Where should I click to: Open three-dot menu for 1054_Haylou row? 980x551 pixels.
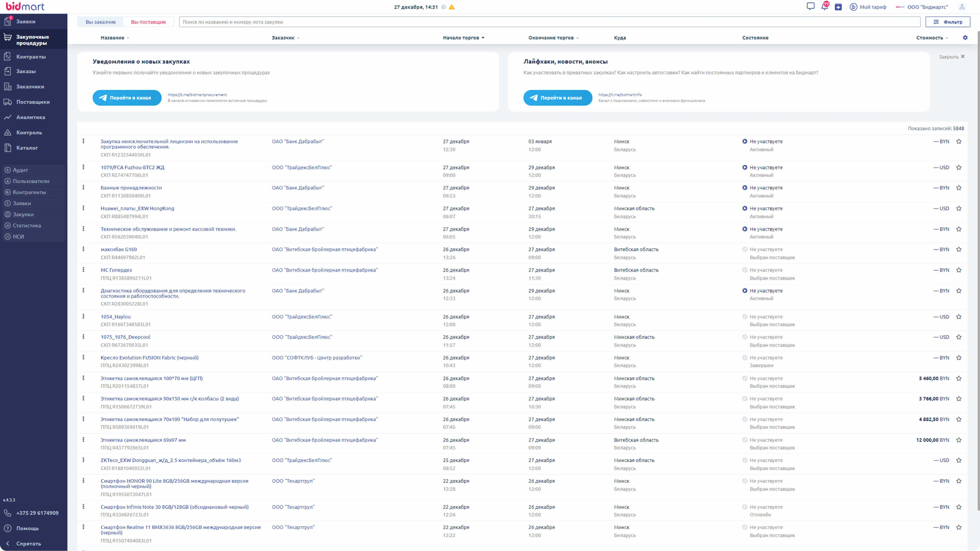83,316
